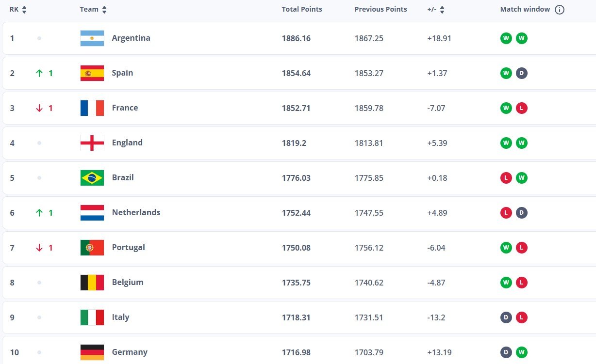This screenshot has height=364, width=596.
Task: Open the England team link
Action: [x=127, y=143]
